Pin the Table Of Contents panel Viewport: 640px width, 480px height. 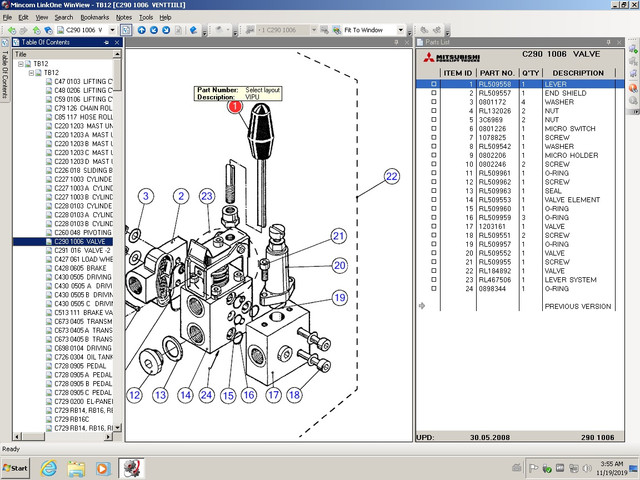(x=107, y=42)
